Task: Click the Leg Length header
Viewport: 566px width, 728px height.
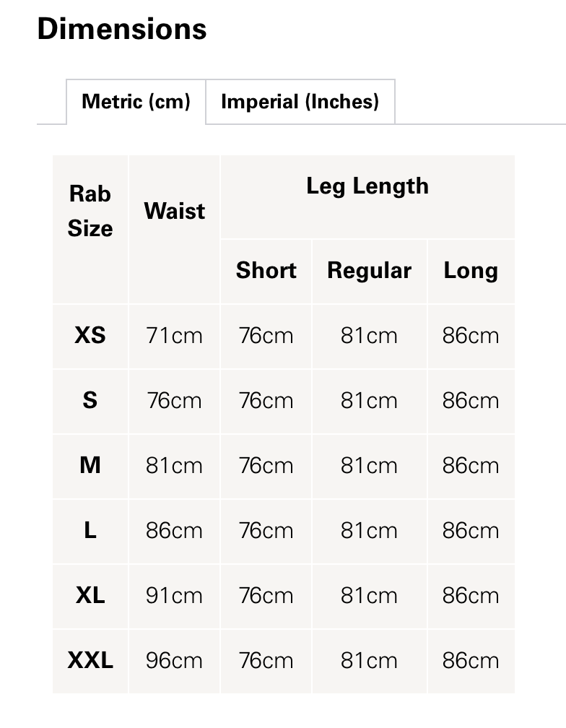Action: pos(367,186)
